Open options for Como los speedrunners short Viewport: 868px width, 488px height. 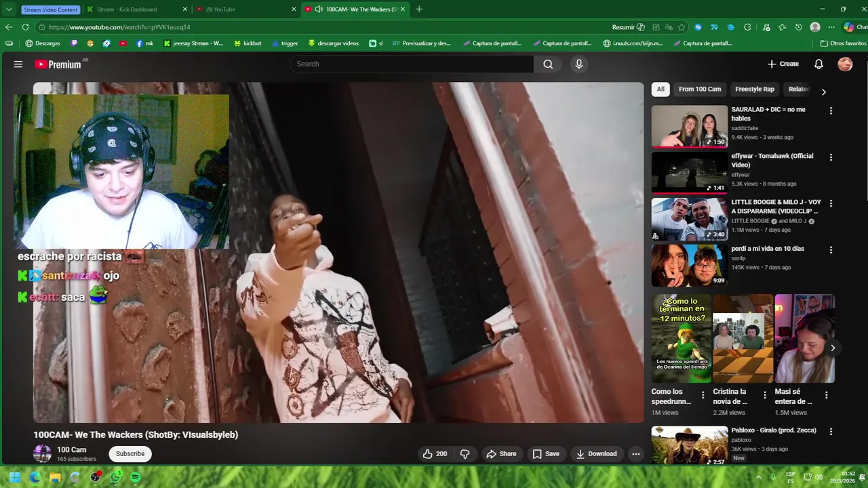click(x=703, y=395)
